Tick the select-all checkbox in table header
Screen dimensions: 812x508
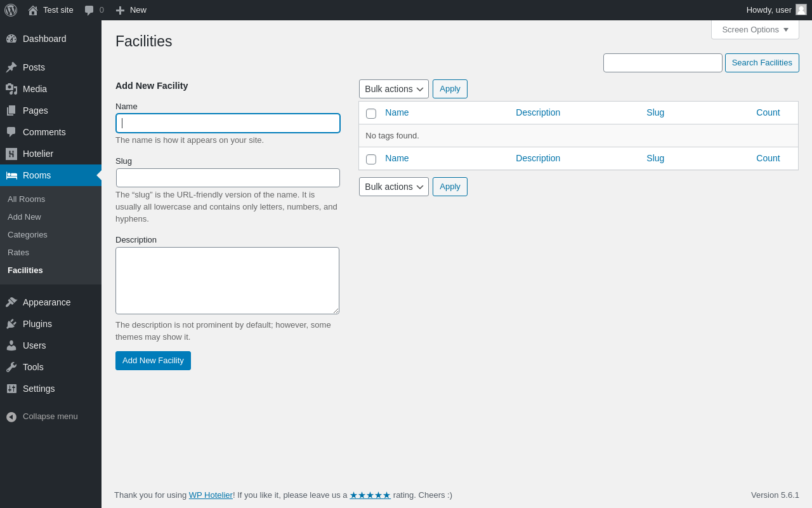coord(371,114)
